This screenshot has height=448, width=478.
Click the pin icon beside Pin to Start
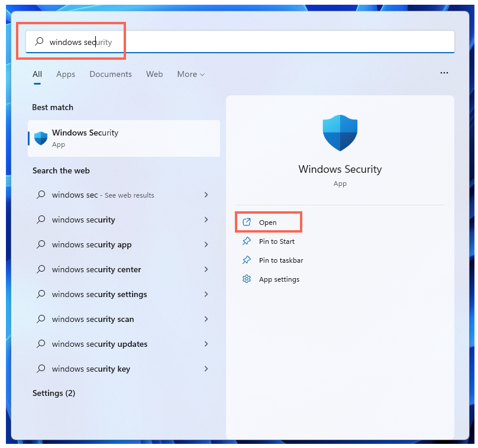246,241
